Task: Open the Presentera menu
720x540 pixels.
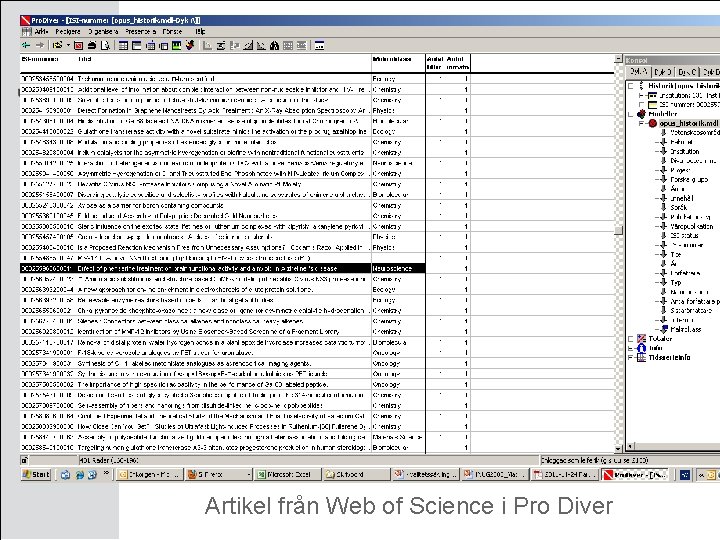Action: click(x=141, y=31)
